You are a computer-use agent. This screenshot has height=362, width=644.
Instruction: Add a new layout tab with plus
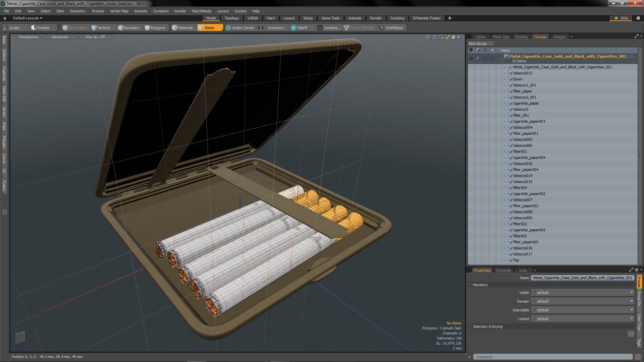pos(449,18)
